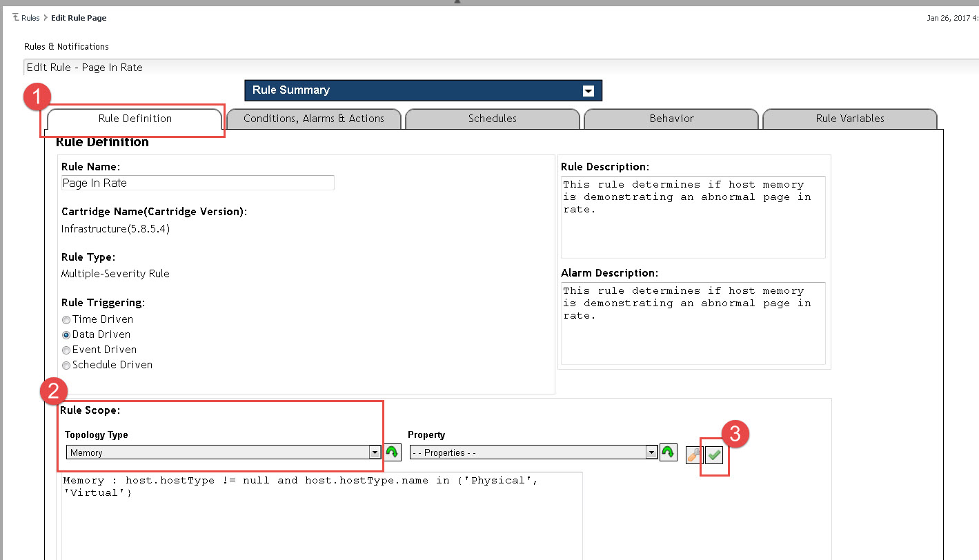Click the Rules breadcrumb link
979x560 pixels.
click(x=30, y=18)
